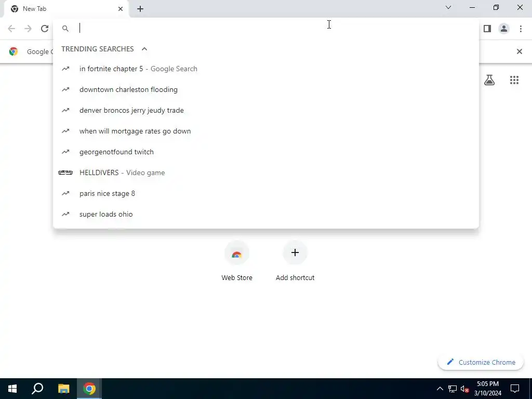
Task: Open the profile avatar menu
Action: coord(504,29)
